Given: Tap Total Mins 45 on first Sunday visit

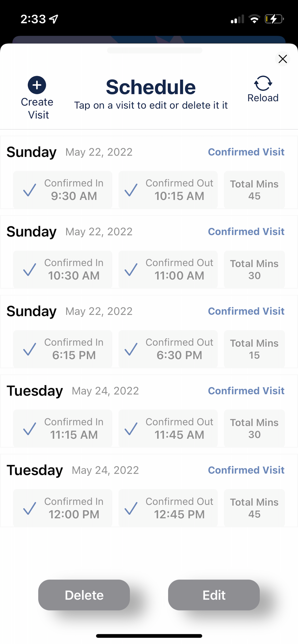Looking at the screenshot, I should coord(254,190).
